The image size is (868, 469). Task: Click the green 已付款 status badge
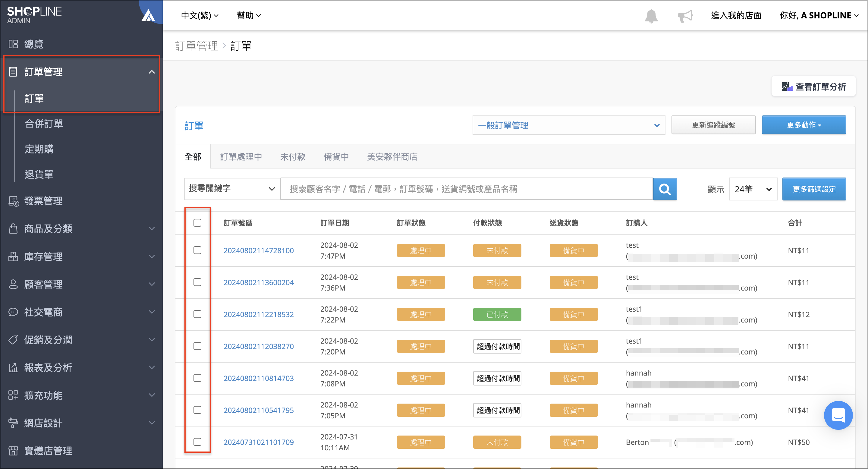click(497, 314)
